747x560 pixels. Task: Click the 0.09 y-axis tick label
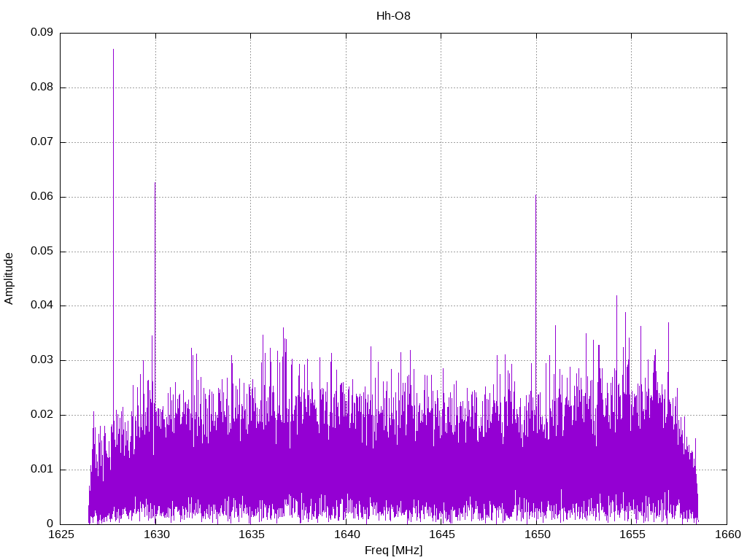coord(42,33)
